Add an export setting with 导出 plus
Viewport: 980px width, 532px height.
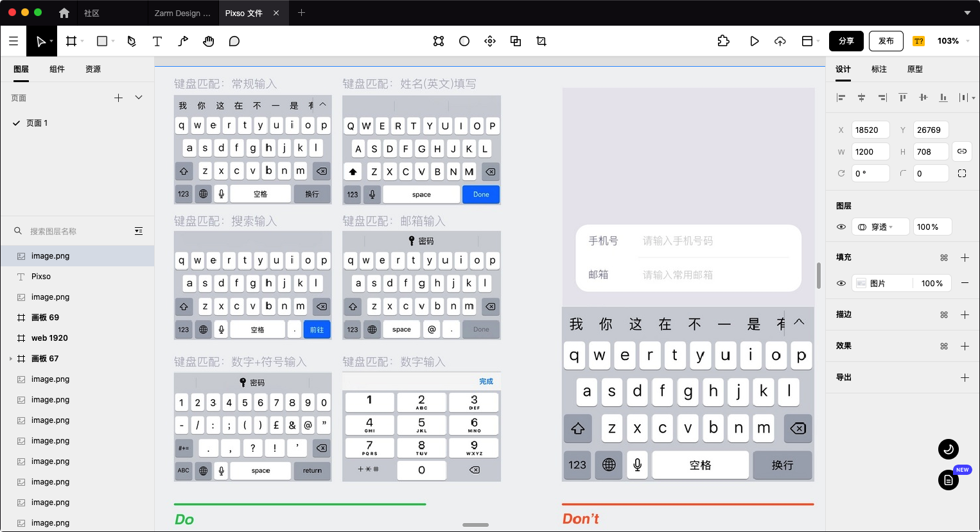[965, 377]
